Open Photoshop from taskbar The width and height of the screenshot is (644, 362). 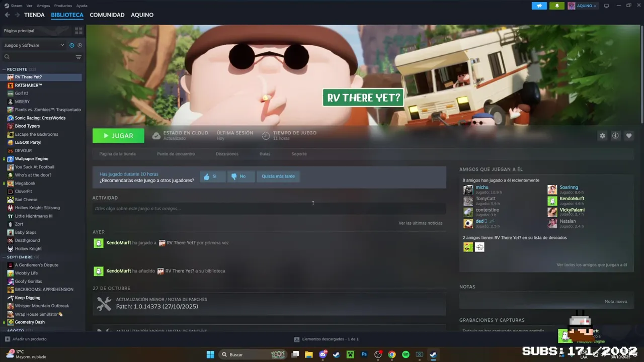pyautogui.click(x=364, y=354)
